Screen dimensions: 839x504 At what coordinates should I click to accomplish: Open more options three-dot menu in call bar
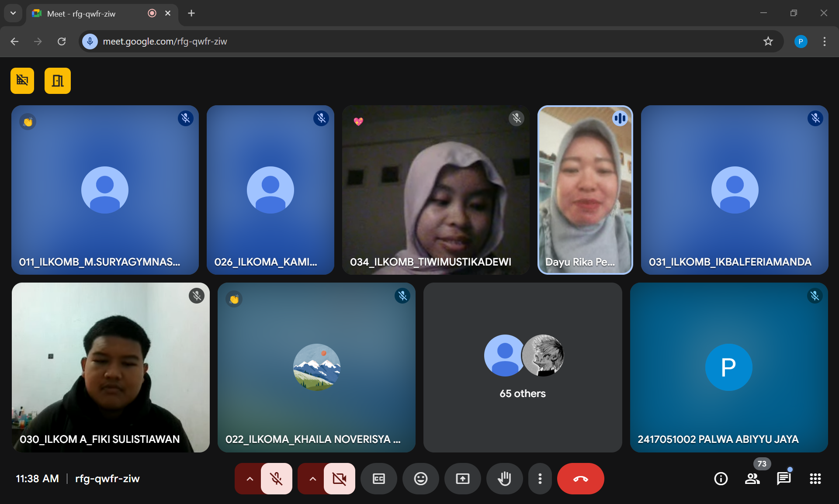coord(540,479)
